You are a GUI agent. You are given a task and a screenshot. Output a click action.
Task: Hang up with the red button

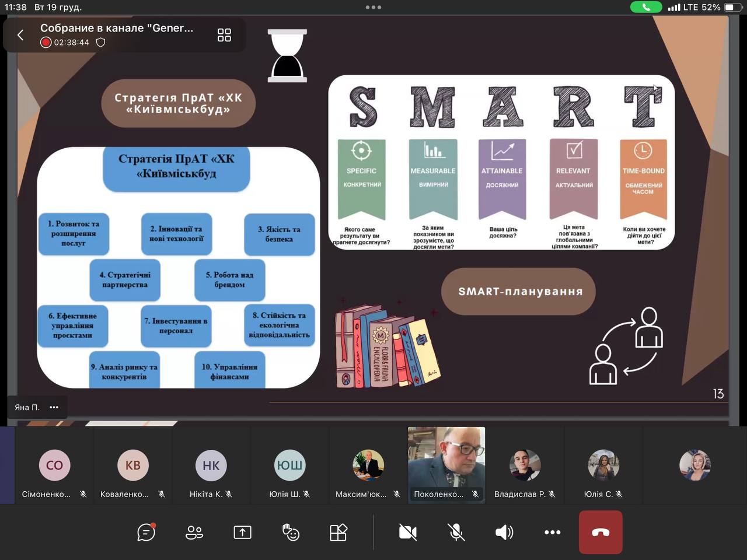[x=601, y=532]
